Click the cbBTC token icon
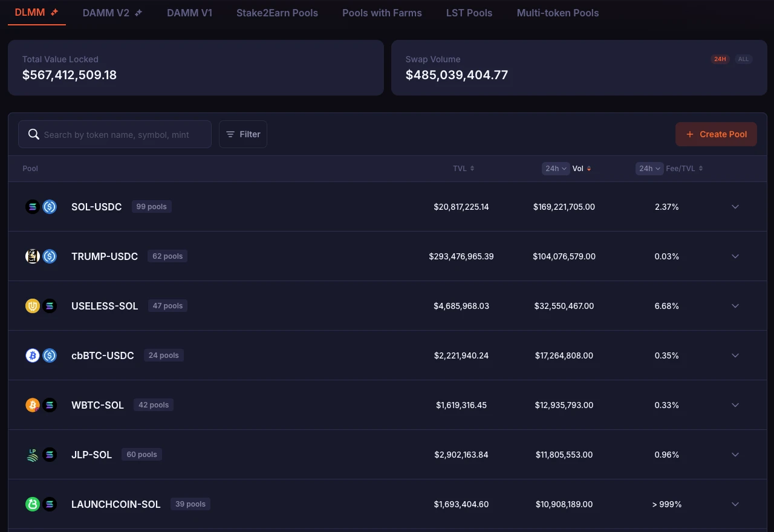774x532 pixels. (x=33, y=355)
